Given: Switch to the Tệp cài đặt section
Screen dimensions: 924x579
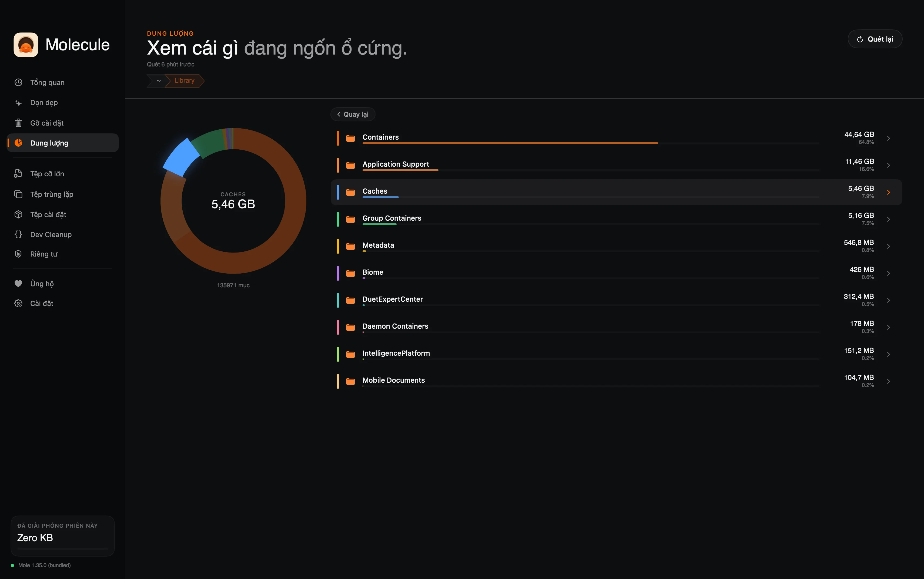Looking at the screenshot, I should click(x=48, y=214).
